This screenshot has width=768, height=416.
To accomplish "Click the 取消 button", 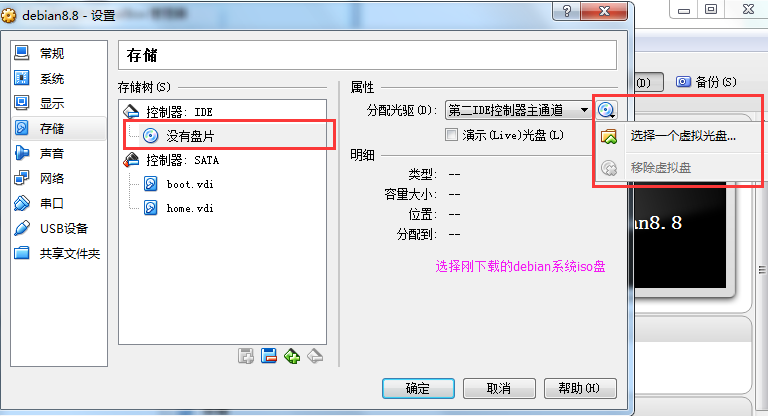I will pyautogui.click(x=499, y=389).
